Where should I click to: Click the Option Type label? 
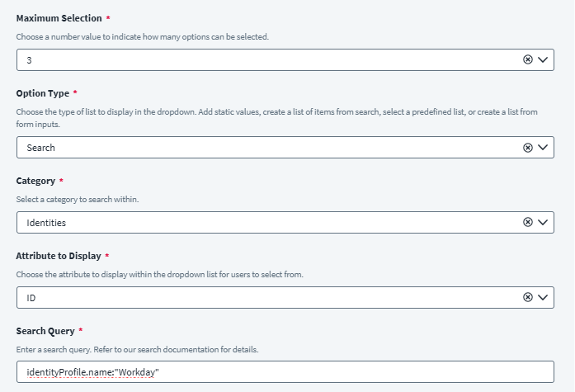(x=43, y=93)
